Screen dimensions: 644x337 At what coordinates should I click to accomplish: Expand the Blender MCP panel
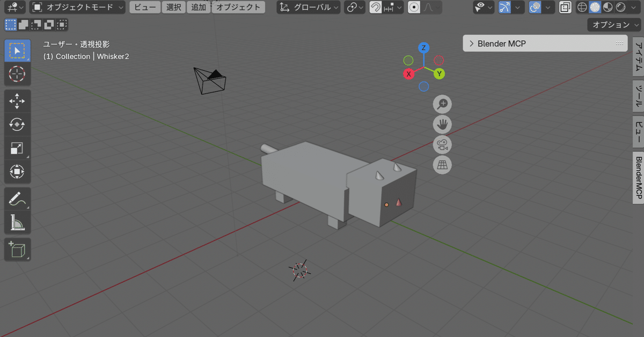pyautogui.click(x=472, y=43)
